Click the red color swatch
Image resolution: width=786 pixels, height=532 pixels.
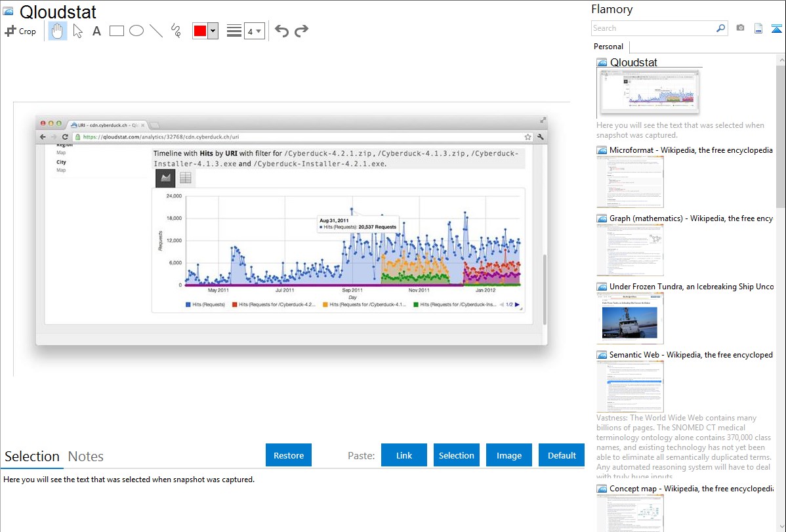200,31
